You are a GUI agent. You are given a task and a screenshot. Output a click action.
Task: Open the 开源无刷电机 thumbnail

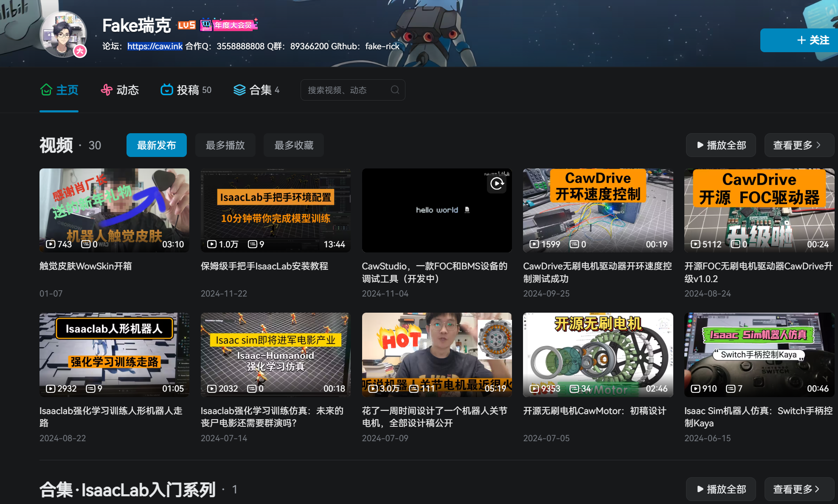point(598,355)
